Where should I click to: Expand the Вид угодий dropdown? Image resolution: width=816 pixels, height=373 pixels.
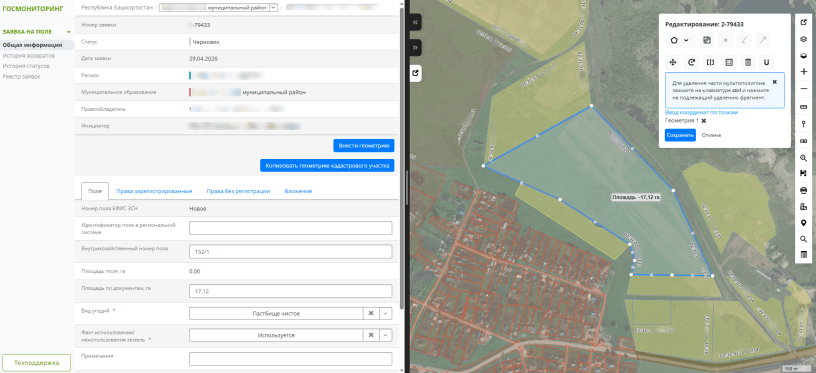(x=386, y=314)
